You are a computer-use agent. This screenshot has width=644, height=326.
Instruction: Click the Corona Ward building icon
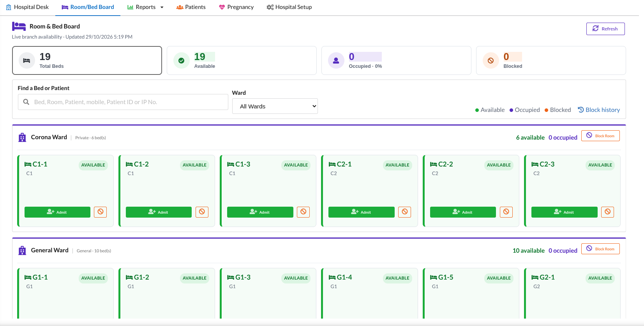point(22,138)
